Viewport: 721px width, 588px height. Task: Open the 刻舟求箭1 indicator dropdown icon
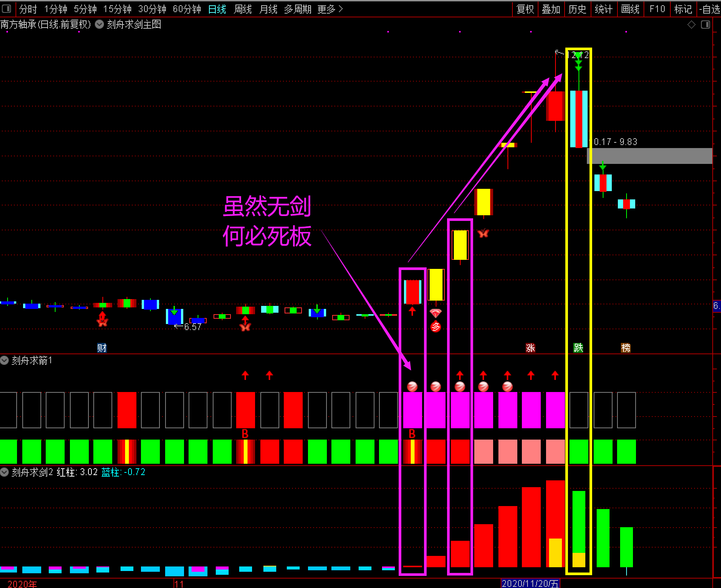click(x=4, y=360)
